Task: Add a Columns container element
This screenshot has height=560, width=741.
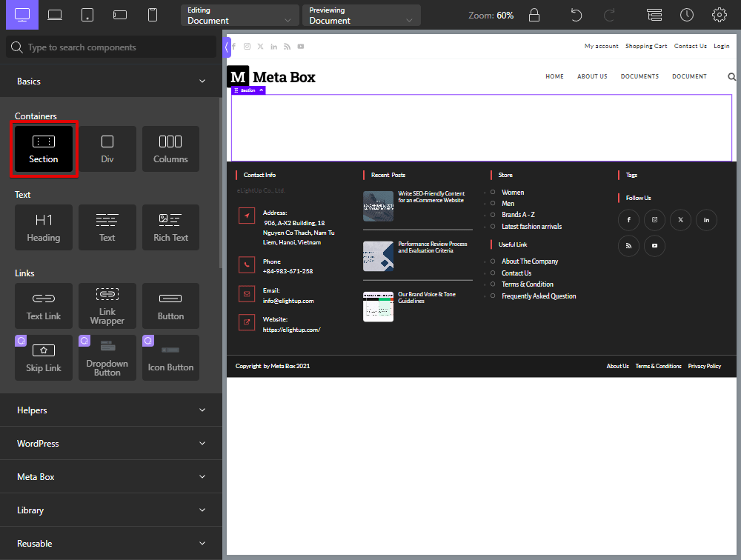Action: 170,148
